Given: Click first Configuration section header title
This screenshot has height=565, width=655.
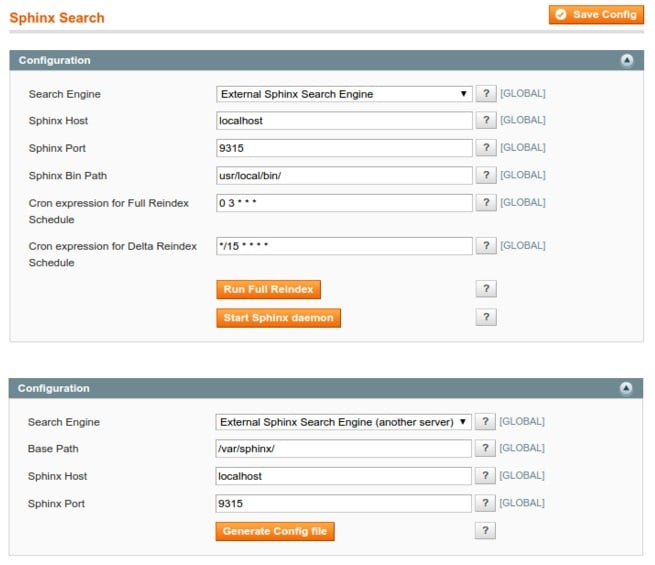Looking at the screenshot, I should pos(54,60).
